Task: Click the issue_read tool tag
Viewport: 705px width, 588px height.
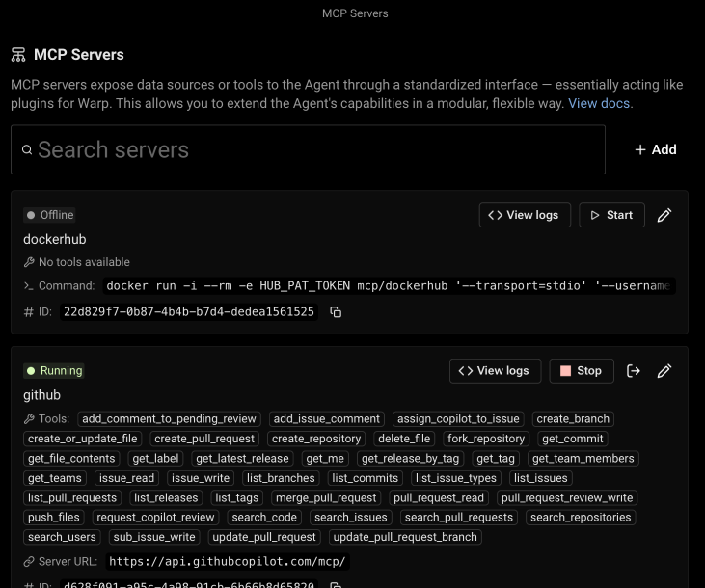Action: click(126, 478)
